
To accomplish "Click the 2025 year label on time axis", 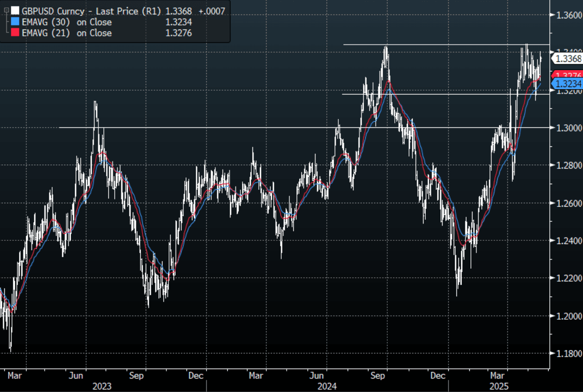I will (498, 385).
